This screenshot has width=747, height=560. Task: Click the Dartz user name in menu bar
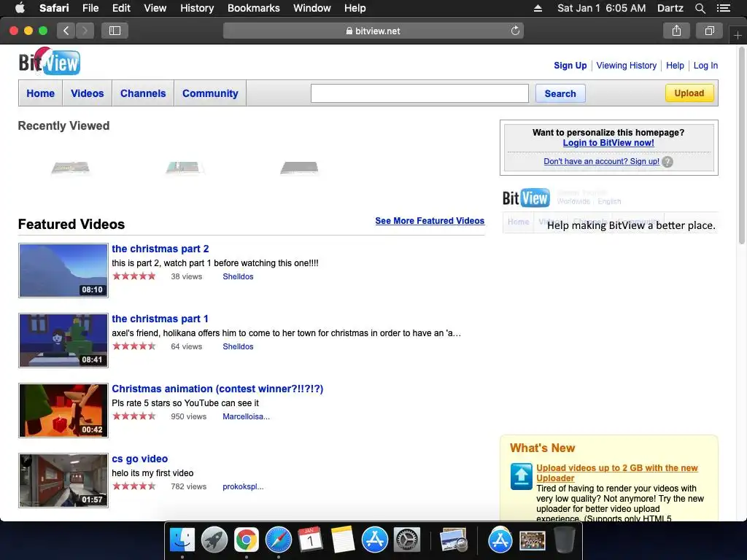[x=670, y=8]
